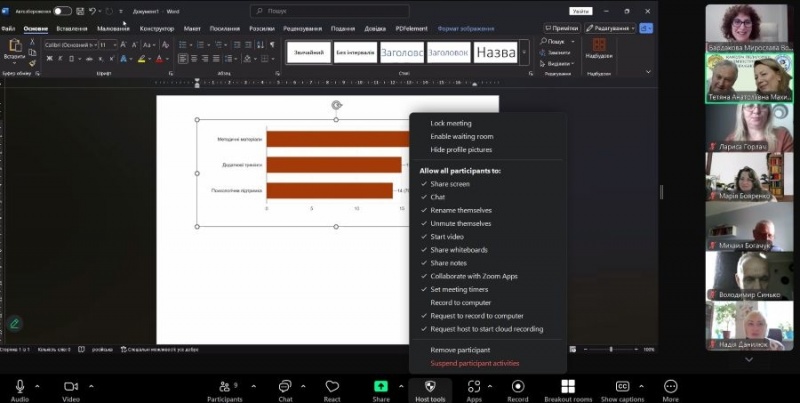Select Lock meeting from host menu
The width and height of the screenshot is (800, 403).
click(x=451, y=123)
